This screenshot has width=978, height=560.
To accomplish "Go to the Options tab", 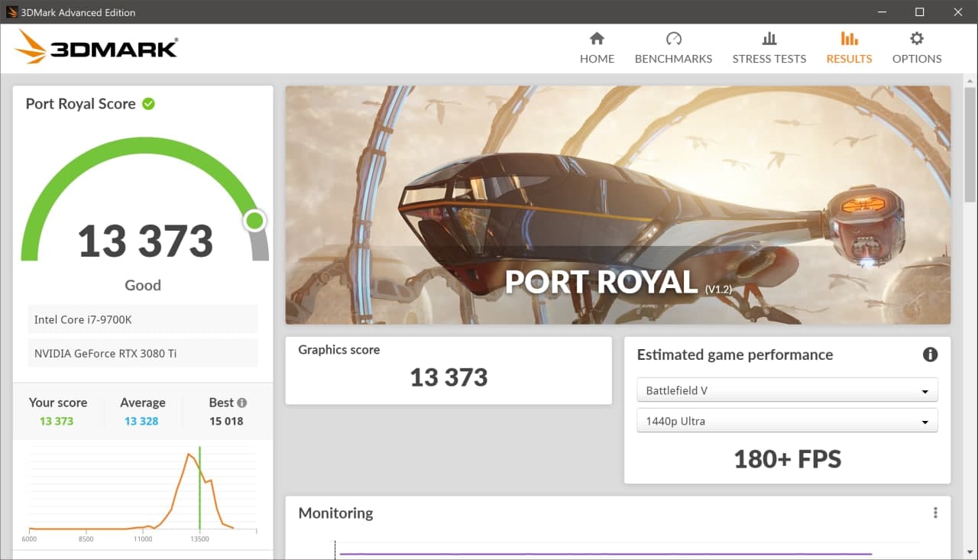I will (917, 48).
